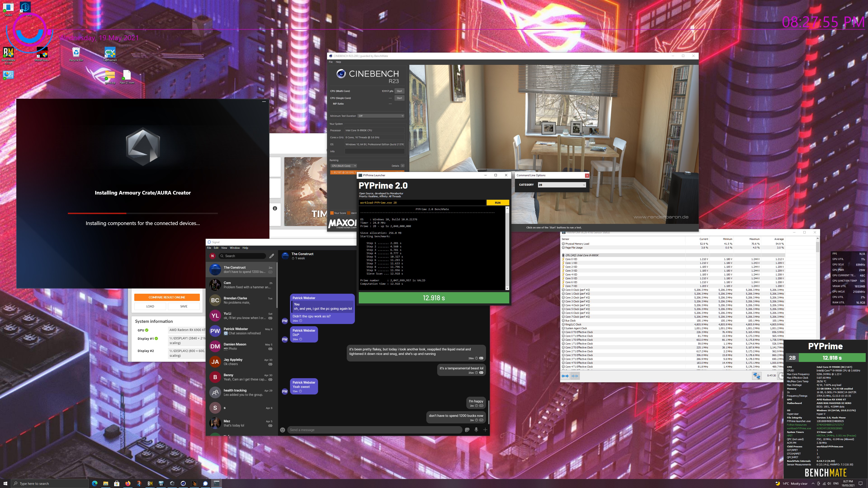The image size is (868, 488).
Task: Open the notification center icon
Action: coord(860,483)
